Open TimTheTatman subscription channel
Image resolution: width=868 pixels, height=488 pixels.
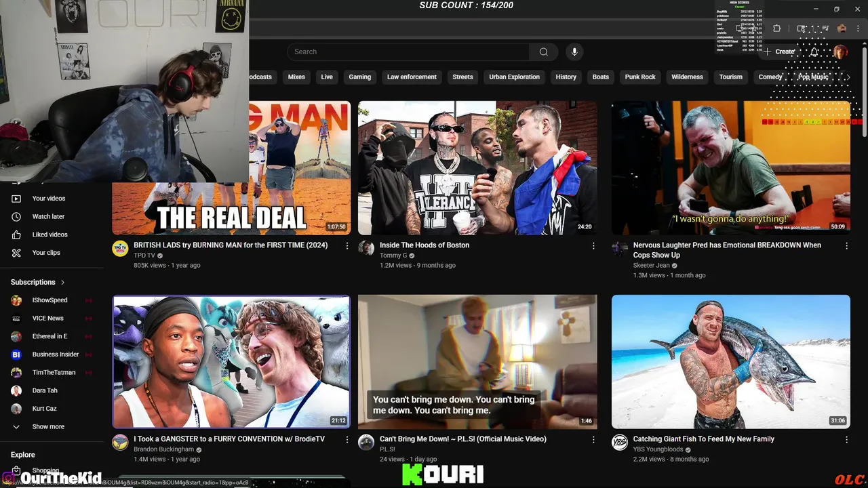54,372
